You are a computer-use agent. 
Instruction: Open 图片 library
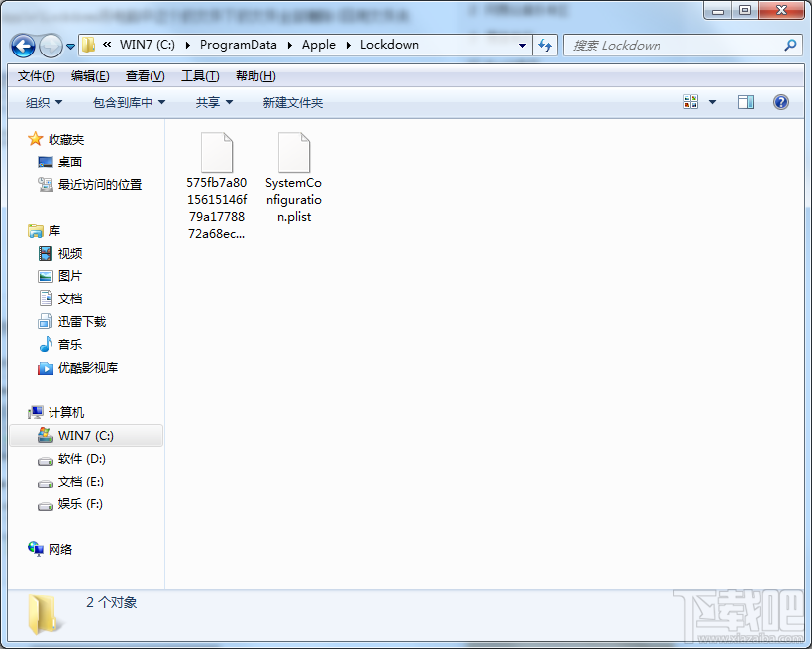coord(60,275)
